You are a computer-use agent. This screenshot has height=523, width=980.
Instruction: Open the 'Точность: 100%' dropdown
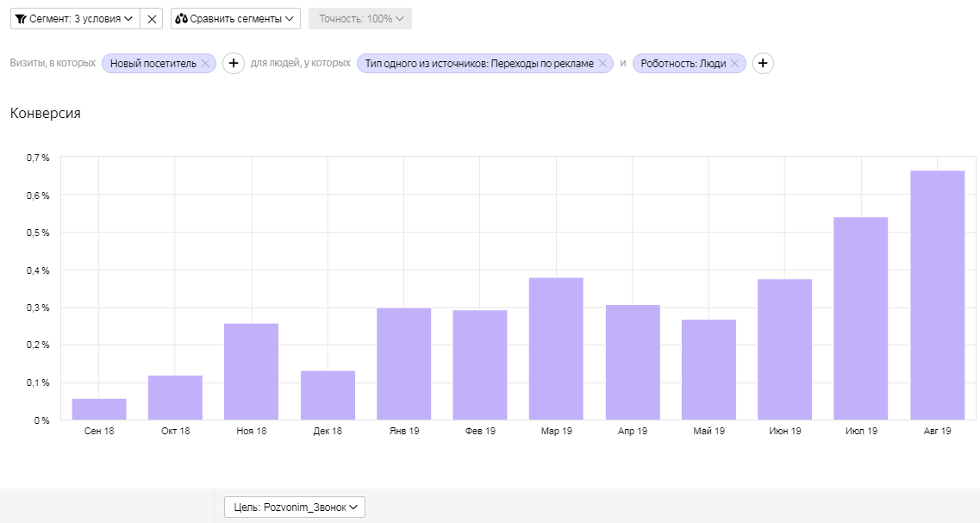coord(359,19)
